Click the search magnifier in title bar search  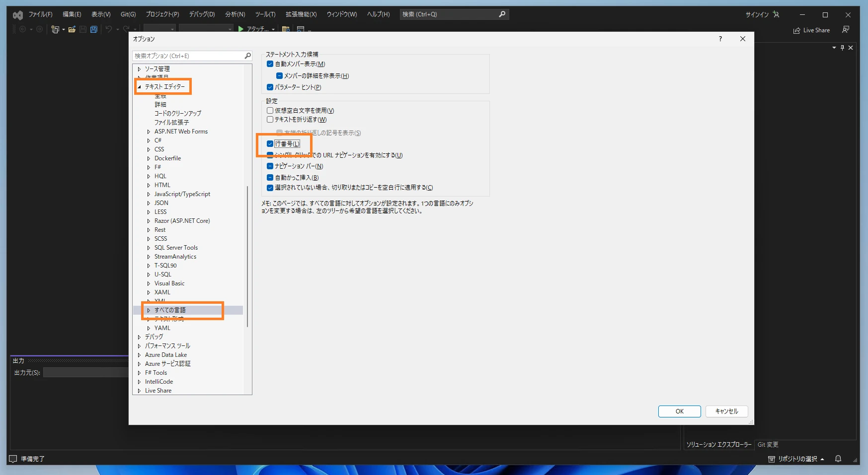point(502,14)
